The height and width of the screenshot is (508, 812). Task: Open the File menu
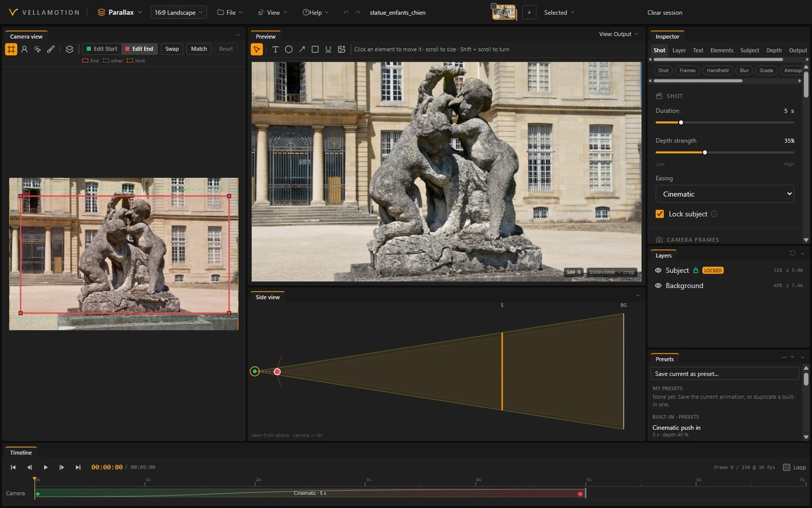[x=230, y=12]
